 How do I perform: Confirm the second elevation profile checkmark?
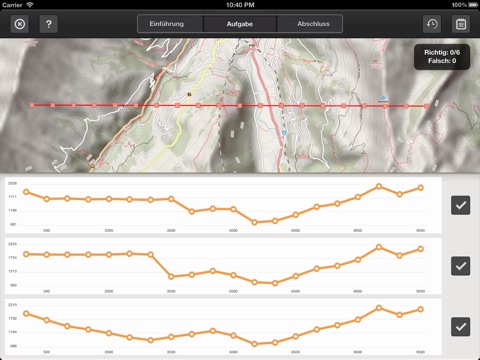[x=461, y=266]
